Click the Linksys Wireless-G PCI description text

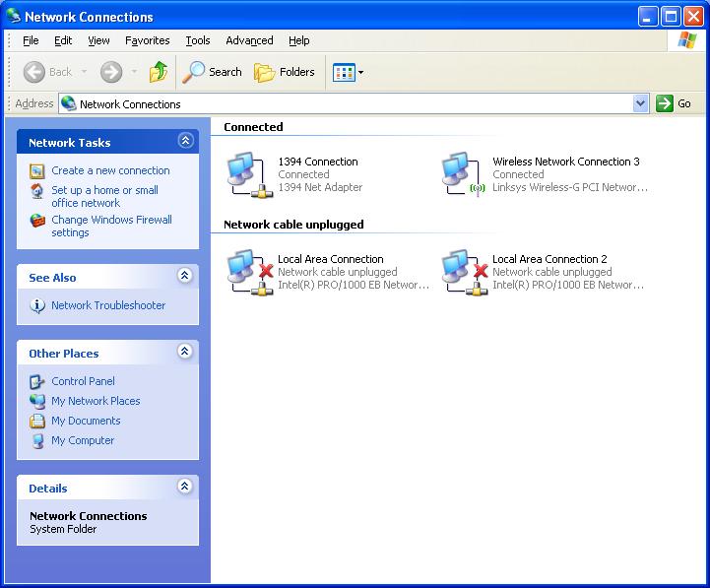[x=570, y=187]
